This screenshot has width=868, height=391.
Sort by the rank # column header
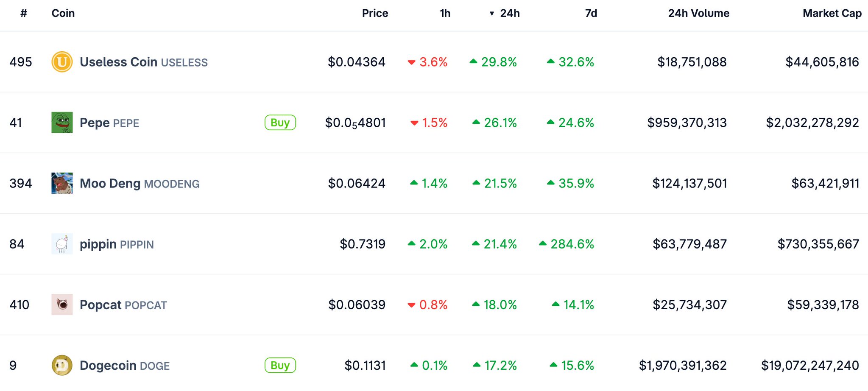pos(24,14)
